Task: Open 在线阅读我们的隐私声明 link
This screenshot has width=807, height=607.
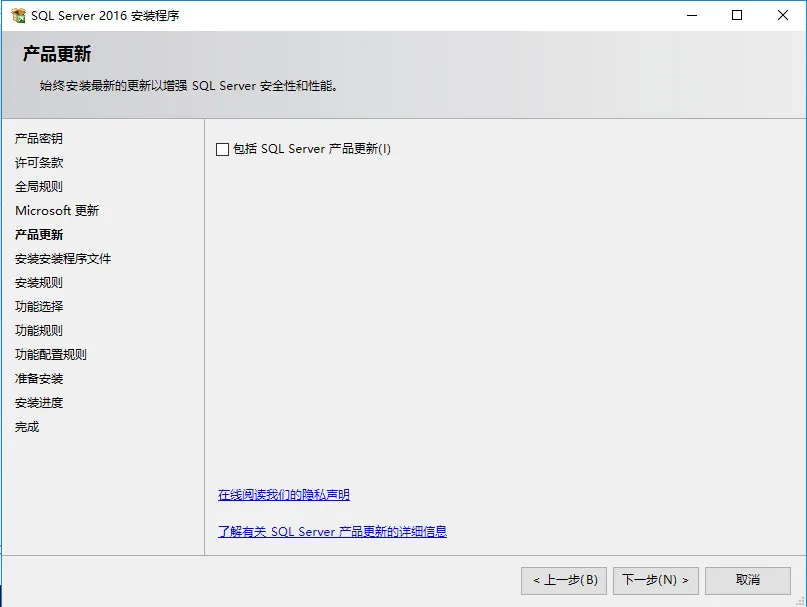Action: point(284,495)
